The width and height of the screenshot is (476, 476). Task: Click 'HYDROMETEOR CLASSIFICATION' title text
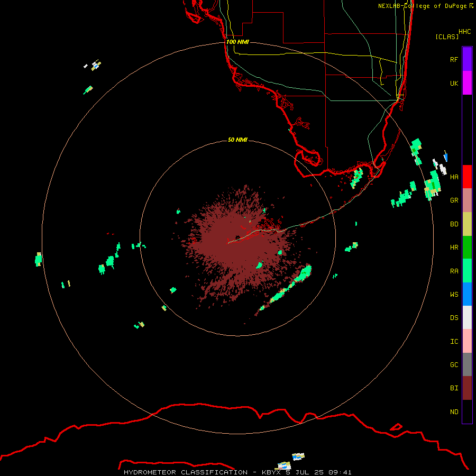point(186,472)
